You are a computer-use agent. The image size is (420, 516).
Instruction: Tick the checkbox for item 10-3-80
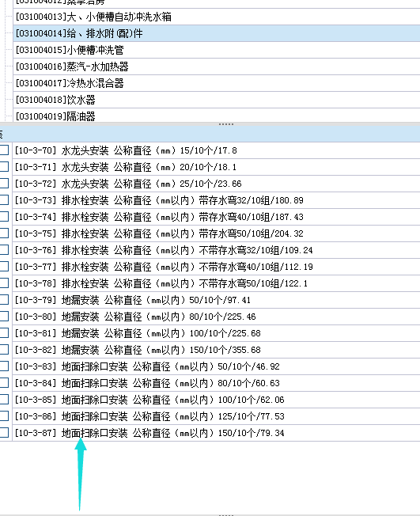coord(4,317)
